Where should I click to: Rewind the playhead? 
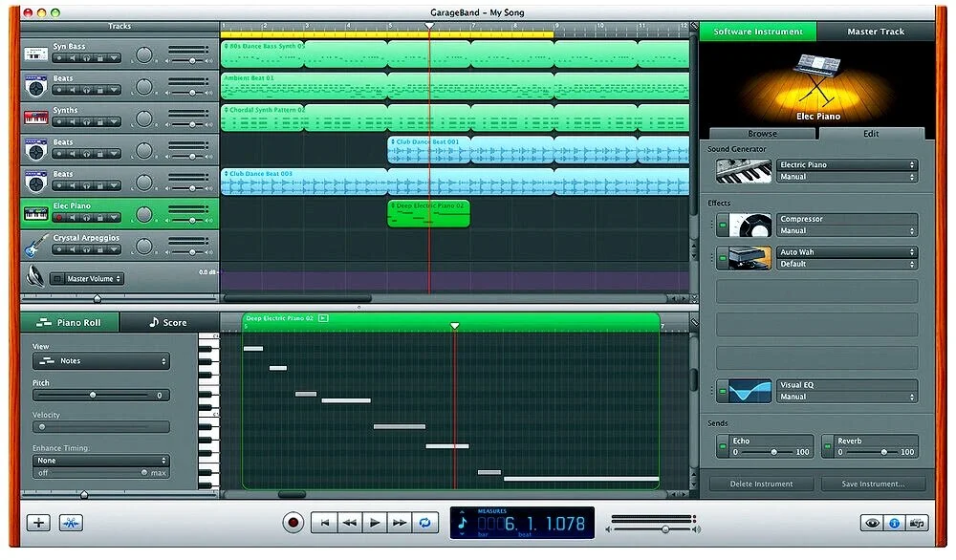click(349, 523)
